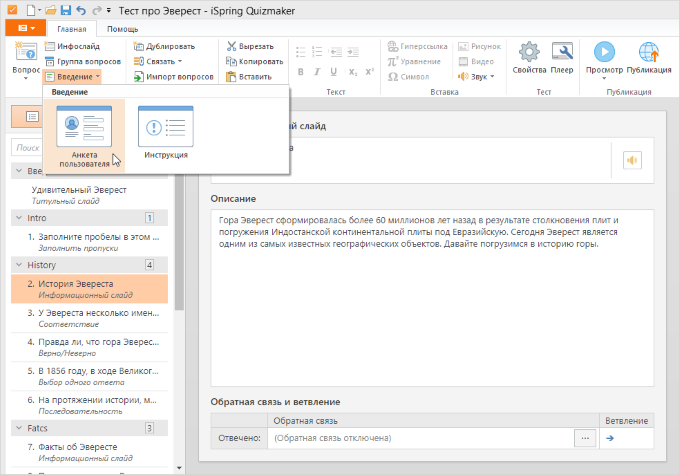Insert an Инфослайд

(72, 46)
